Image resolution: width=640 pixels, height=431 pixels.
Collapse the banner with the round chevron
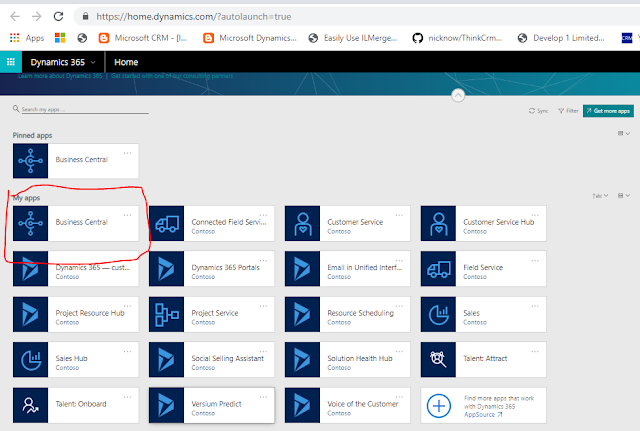coord(458,96)
